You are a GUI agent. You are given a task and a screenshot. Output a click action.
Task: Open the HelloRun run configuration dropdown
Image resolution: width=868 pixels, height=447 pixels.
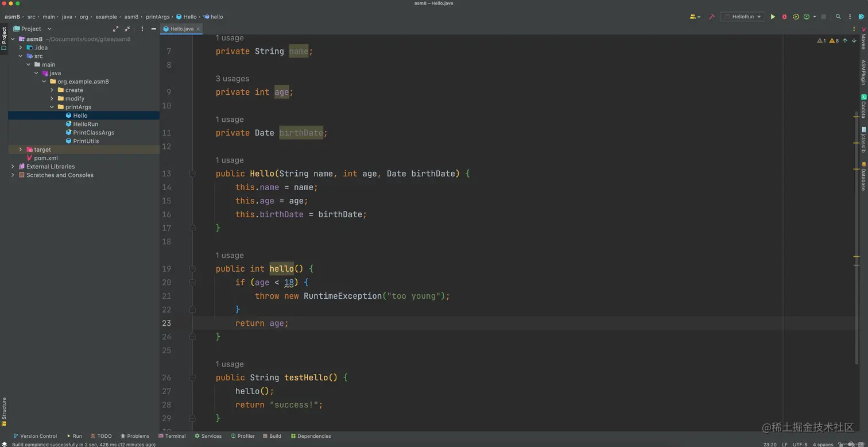(x=742, y=17)
